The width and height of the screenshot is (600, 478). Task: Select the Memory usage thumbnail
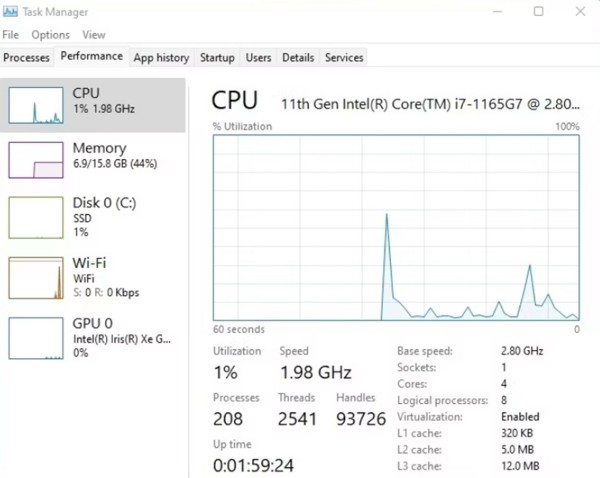point(36,159)
